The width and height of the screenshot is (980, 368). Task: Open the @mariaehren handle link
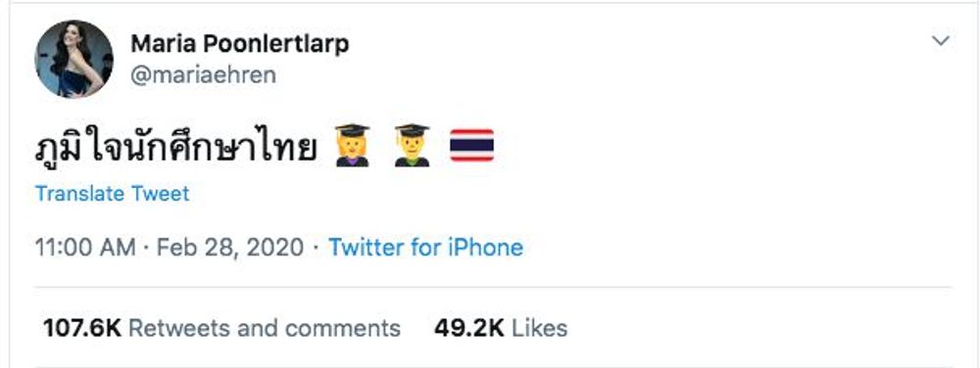[203, 74]
